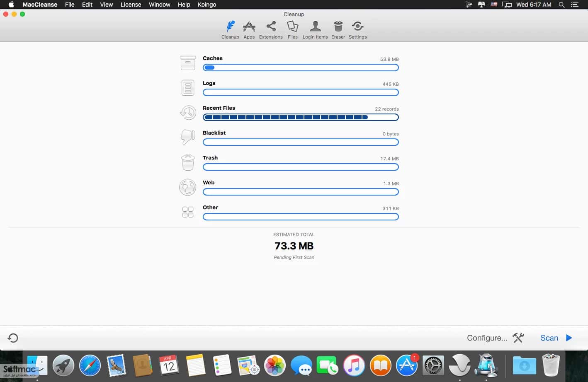Click the 73.3 MB estimated total

click(294, 246)
